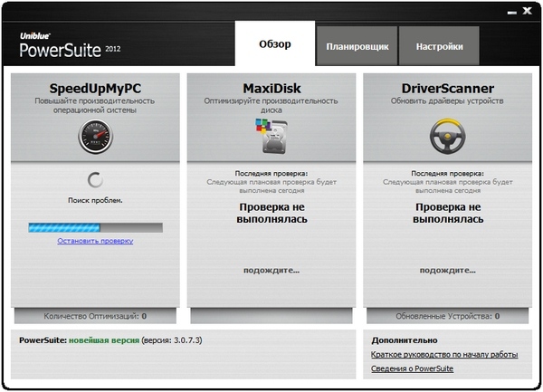
Task: Click the SpeedUpMyPC panel title
Action: (x=95, y=88)
